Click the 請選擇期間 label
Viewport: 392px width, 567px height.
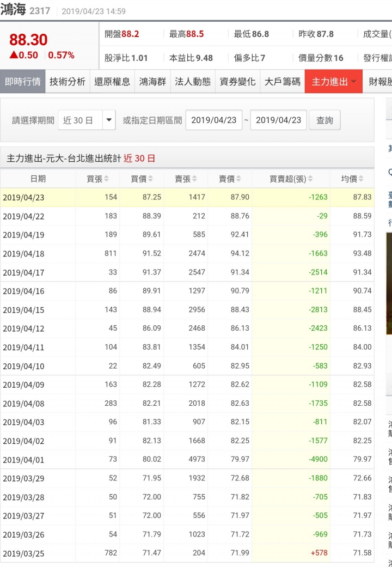pyautogui.click(x=33, y=120)
